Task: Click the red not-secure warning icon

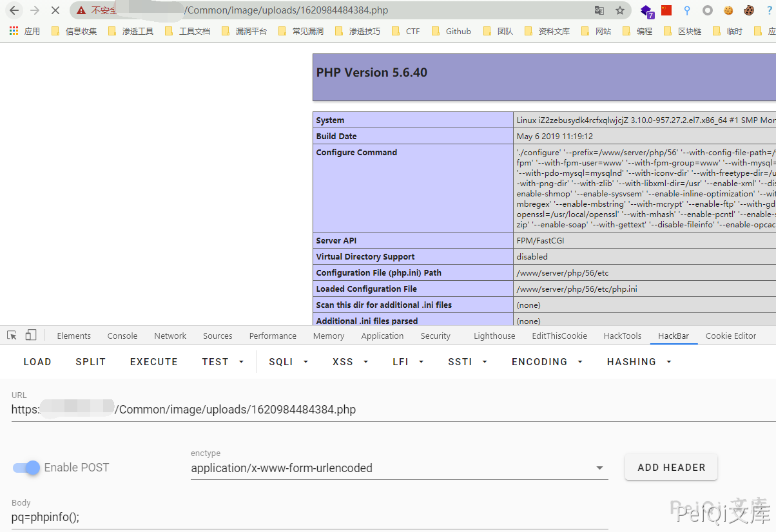Action: click(81, 10)
